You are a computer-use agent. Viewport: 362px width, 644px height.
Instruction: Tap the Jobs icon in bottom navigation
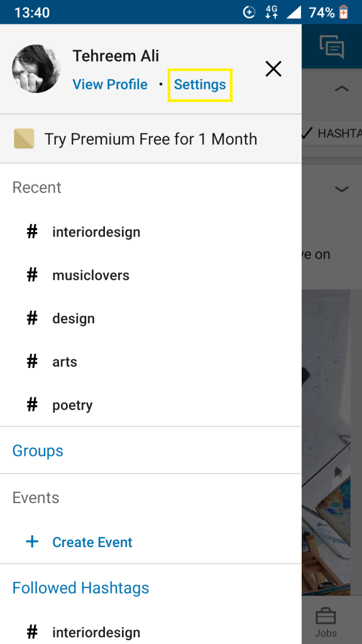coord(326,618)
